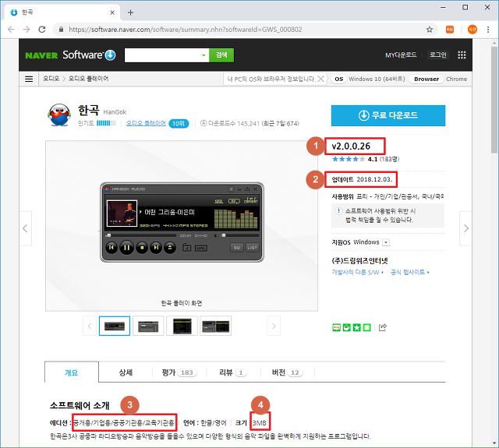The height and width of the screenshot is (448, 499).
Task: Open the 오디오 플레이어 category link
Action: [x=146, y=123]
